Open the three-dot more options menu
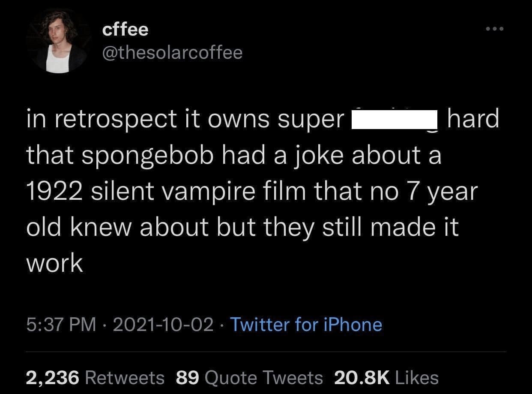The image size is (532, 394). tap(494, 29)
